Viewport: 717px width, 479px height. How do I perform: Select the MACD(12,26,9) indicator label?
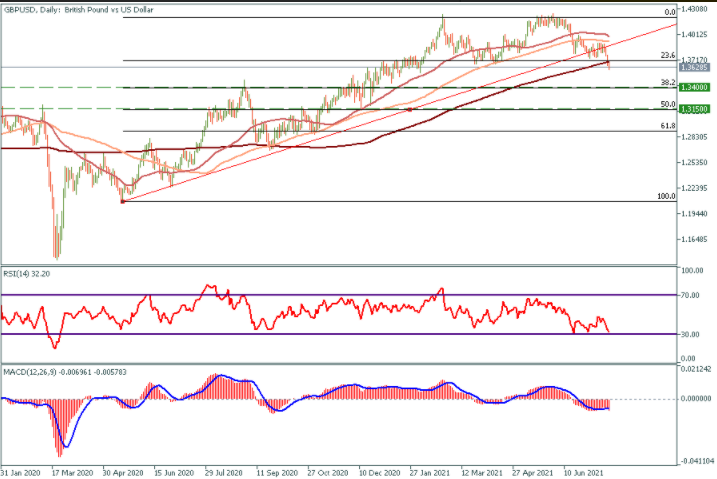[x=66, y=372]
